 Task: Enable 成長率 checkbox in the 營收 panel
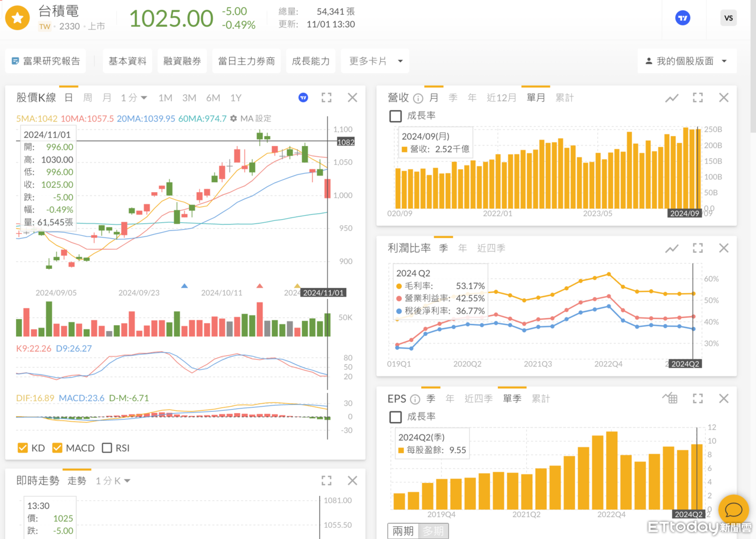coord(396,116)
